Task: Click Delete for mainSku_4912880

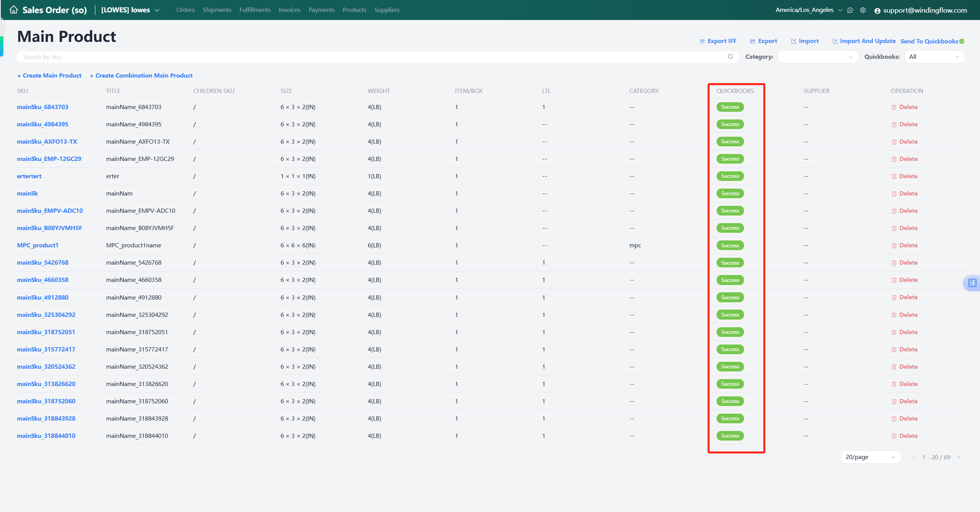Action: tap(905, 297)
